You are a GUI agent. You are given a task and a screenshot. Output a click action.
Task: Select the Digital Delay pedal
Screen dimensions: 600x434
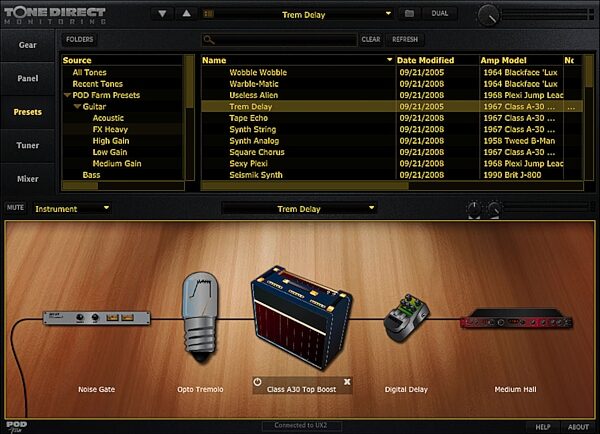pyautogui.click(x=406, y=317)
